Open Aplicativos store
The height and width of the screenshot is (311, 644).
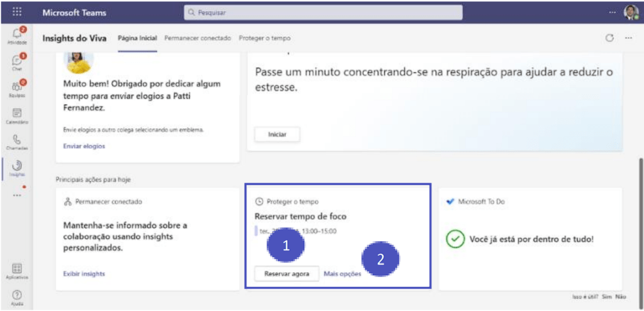[x=17, y=271]
